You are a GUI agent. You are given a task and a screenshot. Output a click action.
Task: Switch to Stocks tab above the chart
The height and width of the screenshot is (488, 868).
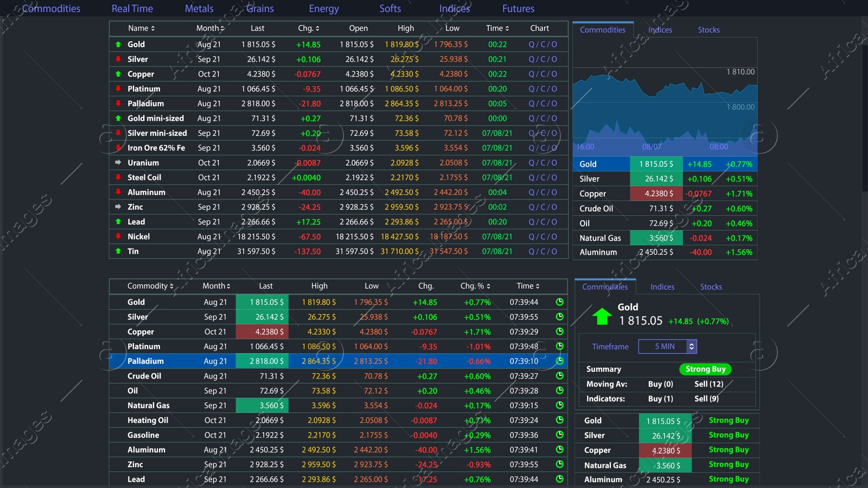[709, 30]
